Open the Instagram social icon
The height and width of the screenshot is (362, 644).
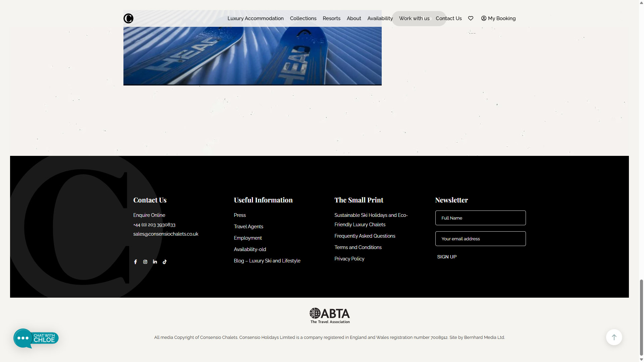pos(145,262)
